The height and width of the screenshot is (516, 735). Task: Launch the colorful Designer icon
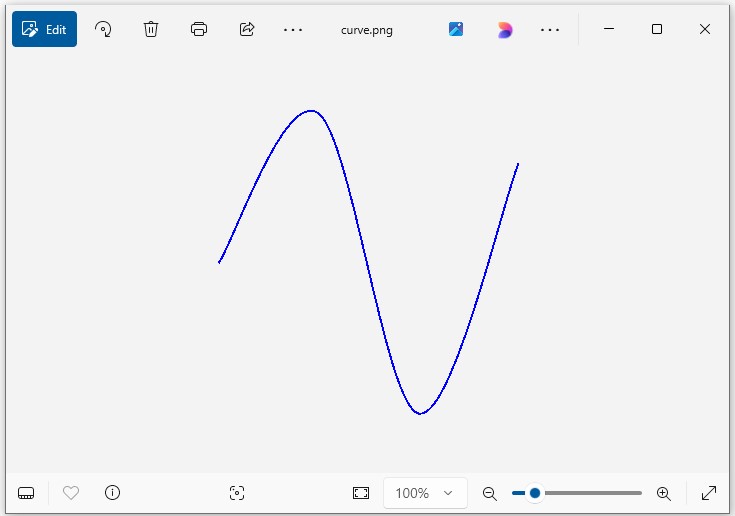pos(505,30)
